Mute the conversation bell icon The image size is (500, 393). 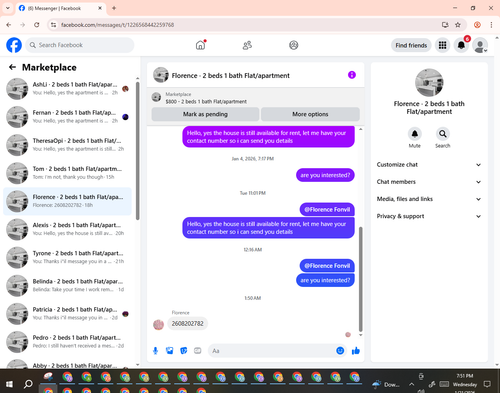pos(414,134)
